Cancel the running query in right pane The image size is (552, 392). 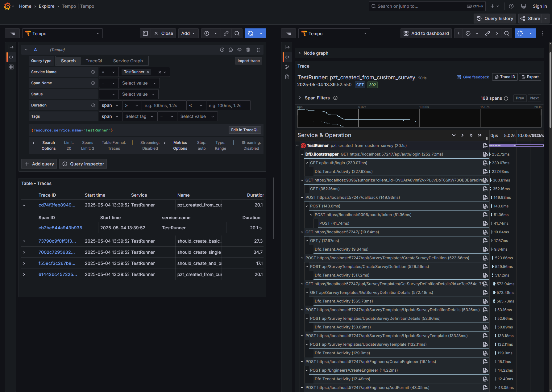tap(520, 33)
